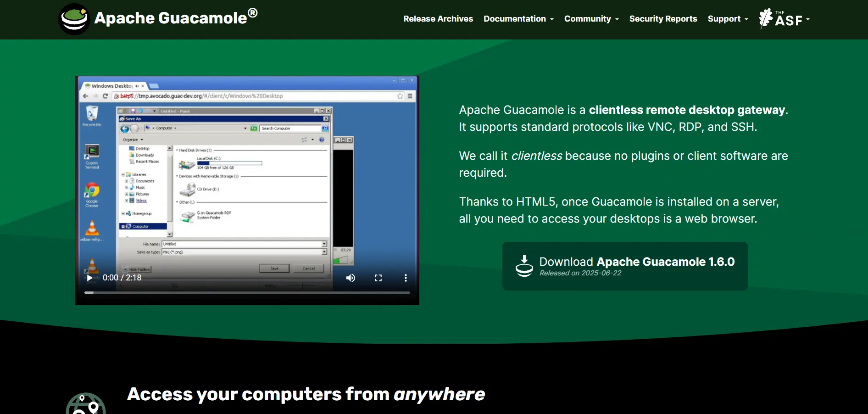Click the 'clientless remote desktop gateway' text
Viewport: 868px width, 414px height.
point(687,110)
